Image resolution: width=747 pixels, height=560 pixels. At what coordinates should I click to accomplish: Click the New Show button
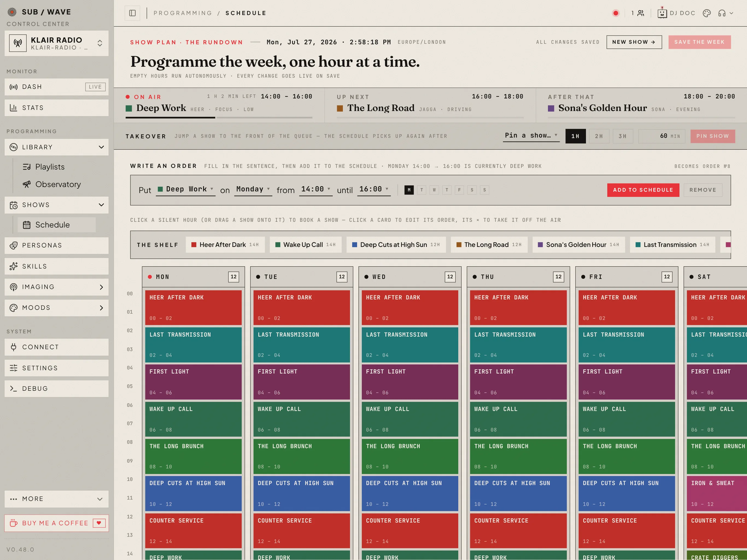pos(634,42)
